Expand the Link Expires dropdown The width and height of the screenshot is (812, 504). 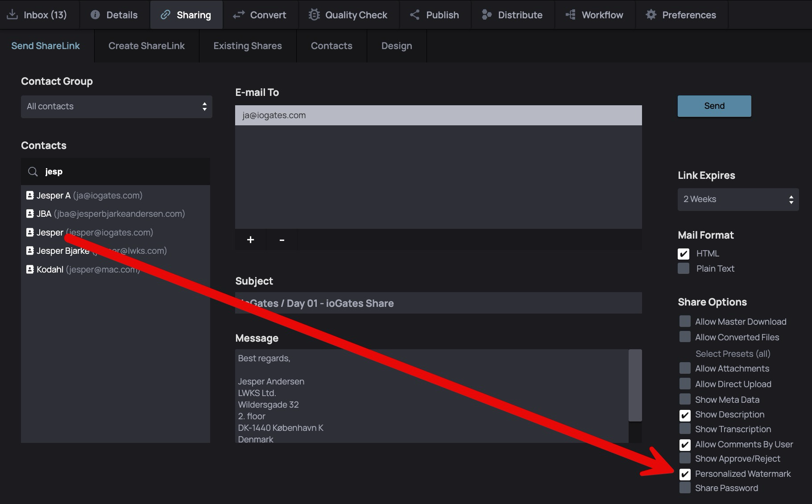pyautogui.click(x=738, y=199)
